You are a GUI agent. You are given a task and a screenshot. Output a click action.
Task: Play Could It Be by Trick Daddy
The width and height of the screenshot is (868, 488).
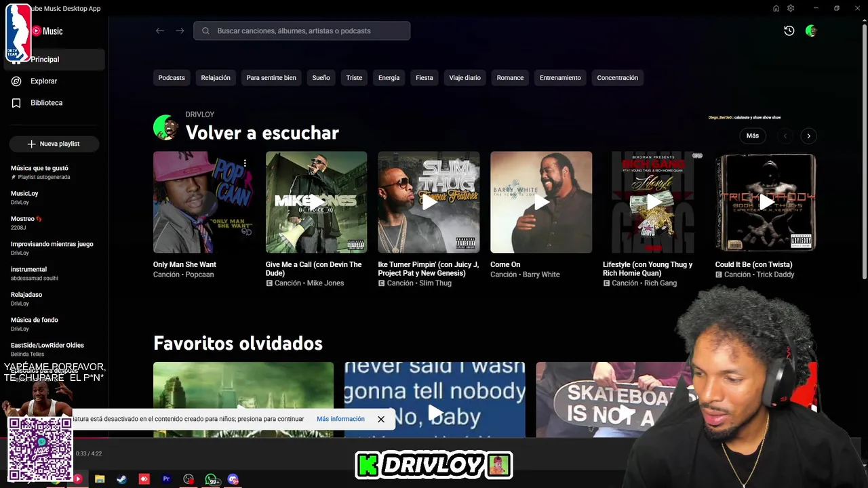(766, 202)
